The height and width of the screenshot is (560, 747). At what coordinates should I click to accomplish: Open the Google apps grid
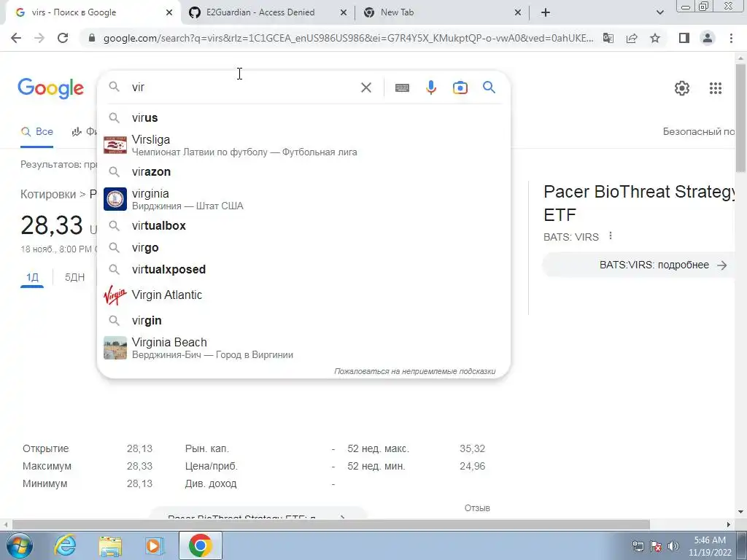[716, 88]
